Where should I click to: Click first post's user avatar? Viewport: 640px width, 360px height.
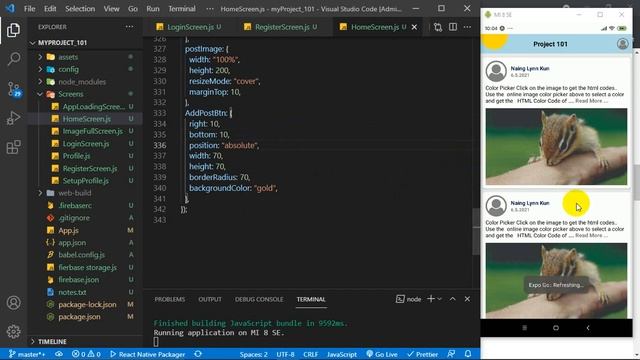(496, 71)
